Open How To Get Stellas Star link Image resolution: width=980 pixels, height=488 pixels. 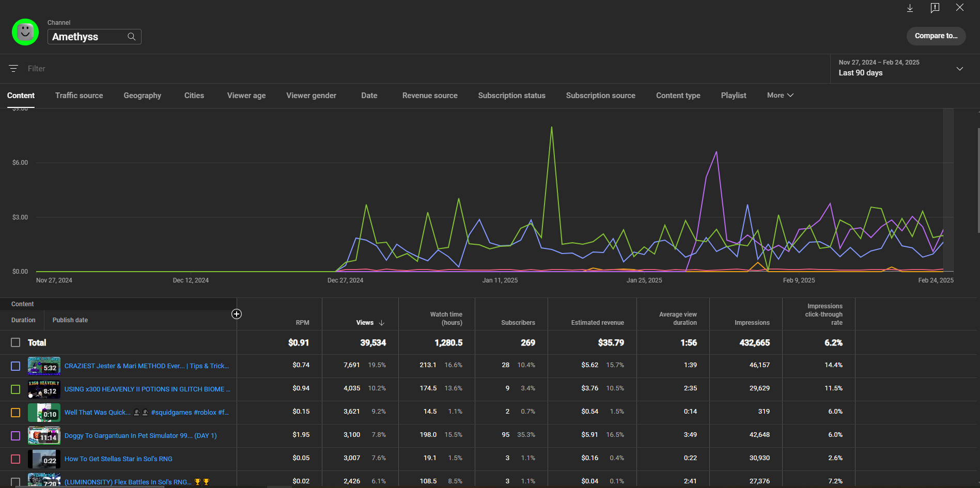click(x=118, y=459)
